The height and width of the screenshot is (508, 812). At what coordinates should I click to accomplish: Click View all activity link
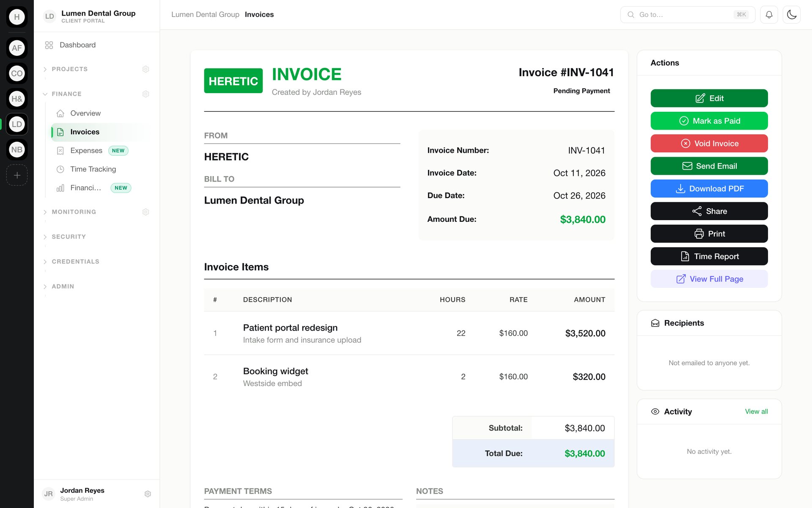[x=756, y=411]
